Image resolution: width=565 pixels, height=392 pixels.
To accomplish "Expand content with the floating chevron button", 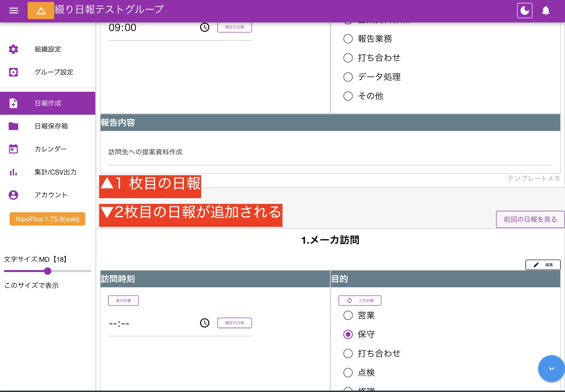I will [551, 368].
